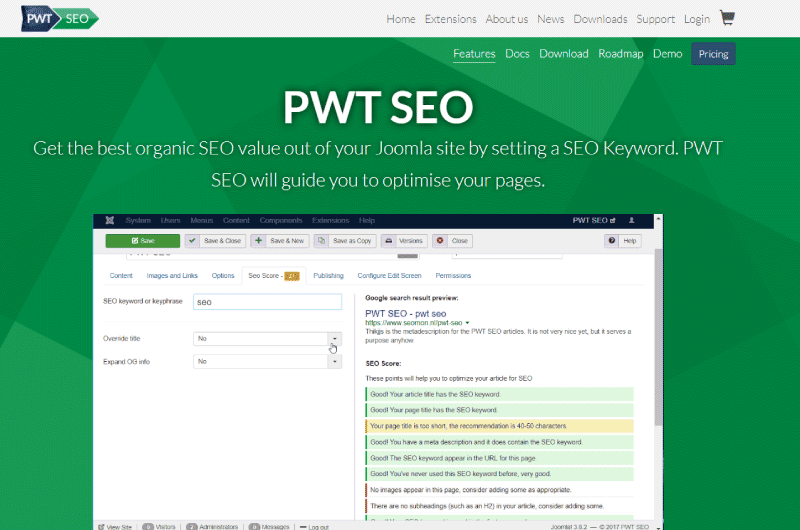The width and height of the screenshot is (800, 530).
Task: Click the 'Your page title is too short' warning
Action: 499,426
